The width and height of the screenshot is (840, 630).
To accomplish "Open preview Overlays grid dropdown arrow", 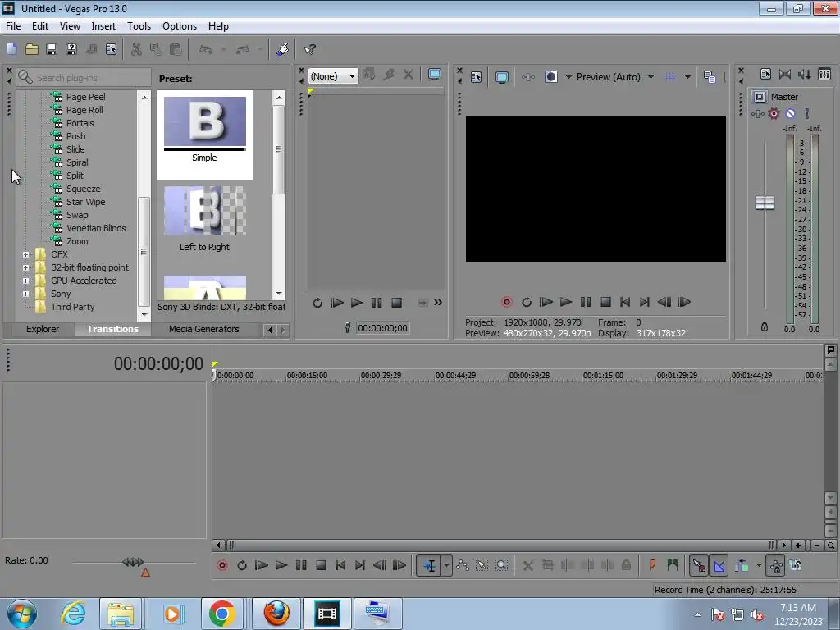I will (687, 77).
